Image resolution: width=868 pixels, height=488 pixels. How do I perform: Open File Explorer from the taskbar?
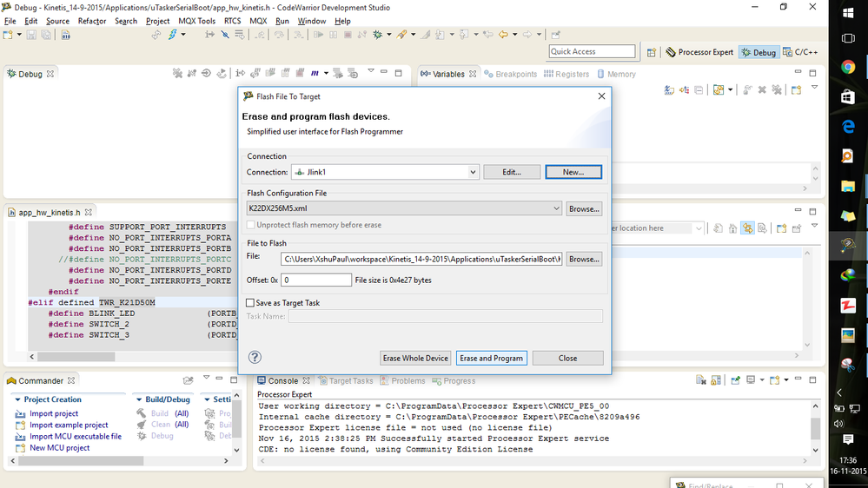click(847, 187)
